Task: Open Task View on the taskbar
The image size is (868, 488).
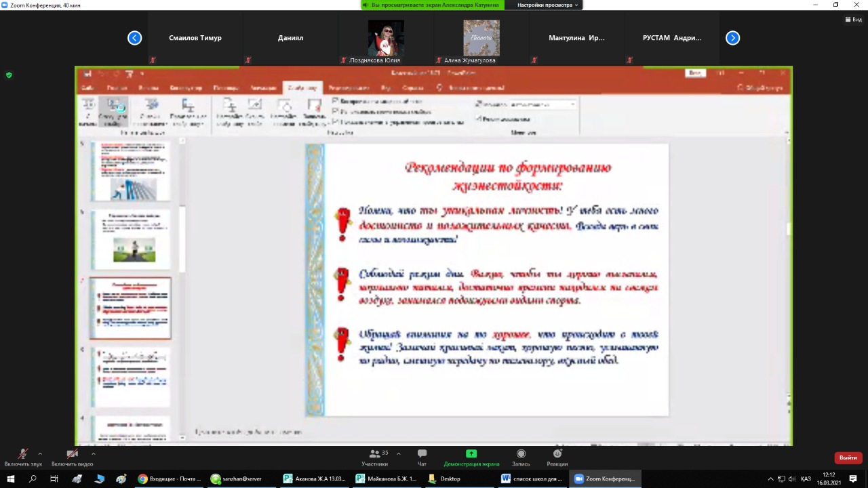Action: (54, 479)
